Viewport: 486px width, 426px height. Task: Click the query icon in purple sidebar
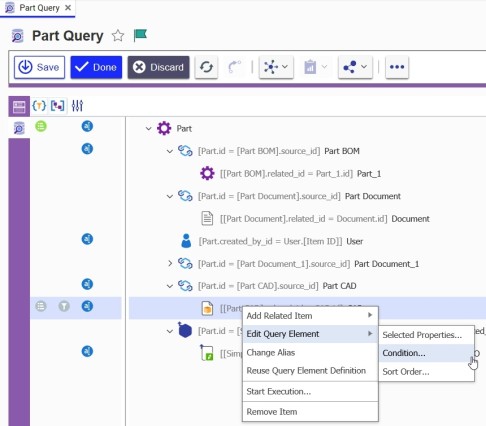tap(19, 128)
